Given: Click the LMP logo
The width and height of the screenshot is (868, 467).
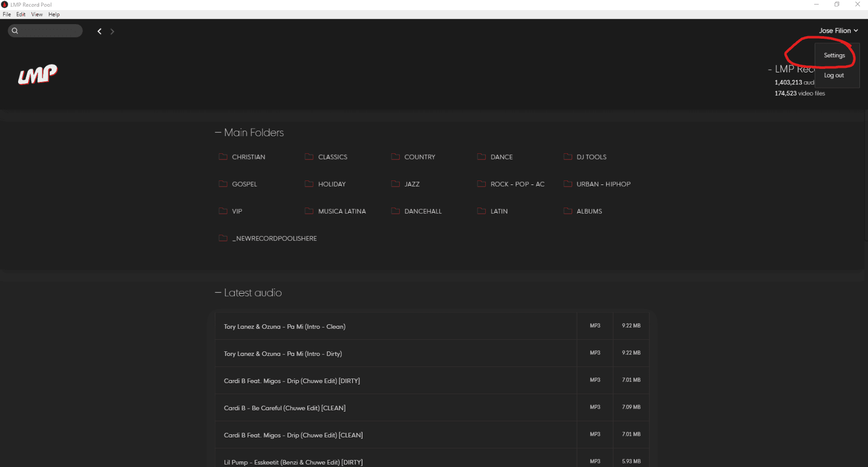Looking at the screenshot, I should point(38,74).
